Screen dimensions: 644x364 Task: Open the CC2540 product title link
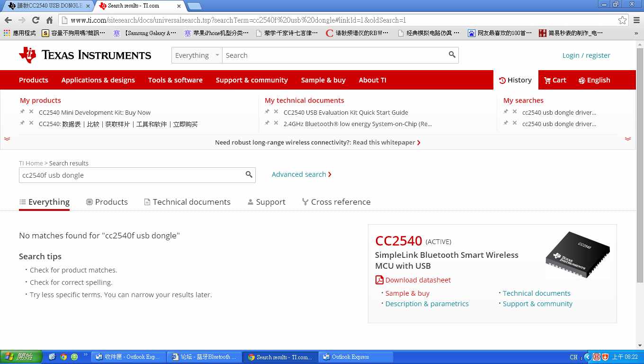coord(399,241)
